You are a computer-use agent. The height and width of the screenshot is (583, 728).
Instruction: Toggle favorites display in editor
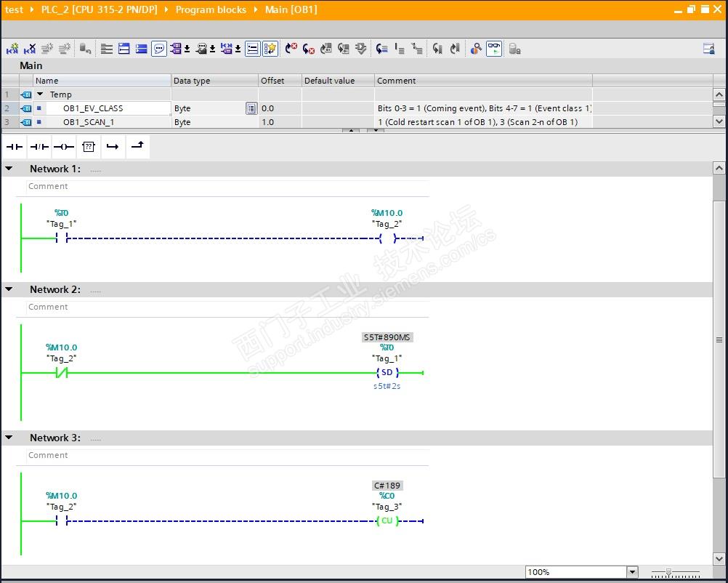tap(270, 48)
